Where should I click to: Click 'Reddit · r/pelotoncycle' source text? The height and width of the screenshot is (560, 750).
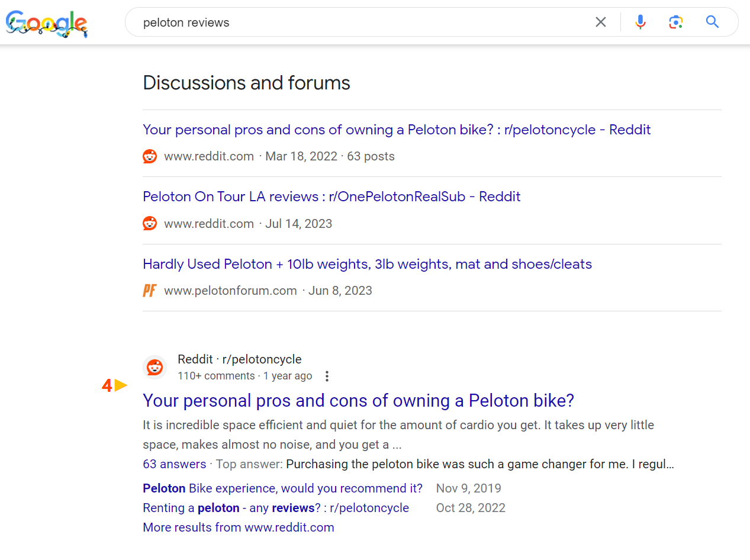point(240,359)
